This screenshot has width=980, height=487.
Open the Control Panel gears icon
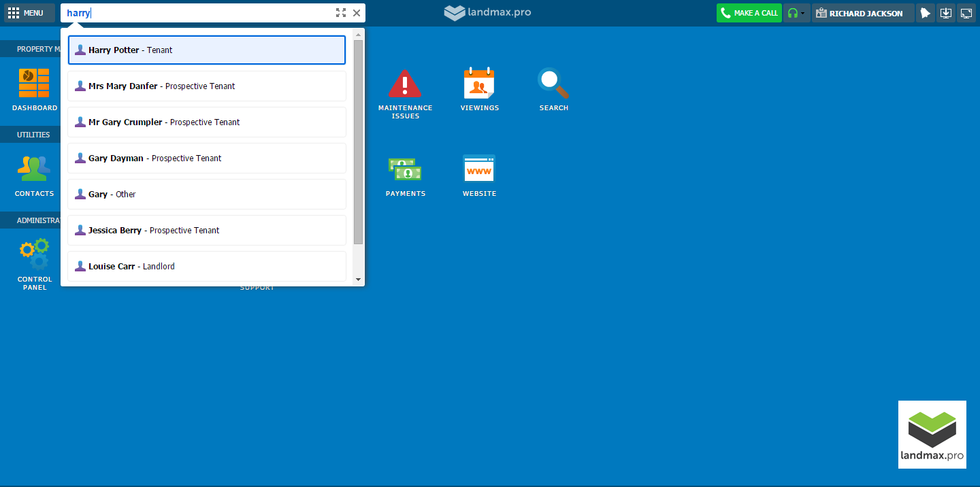(x=34, y=254)
